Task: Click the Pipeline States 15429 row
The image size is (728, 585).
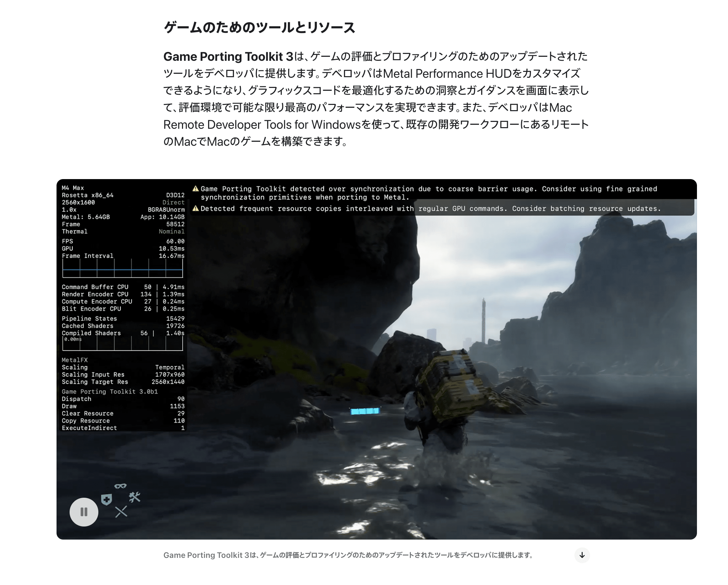Action: click(x=123, y=319)
